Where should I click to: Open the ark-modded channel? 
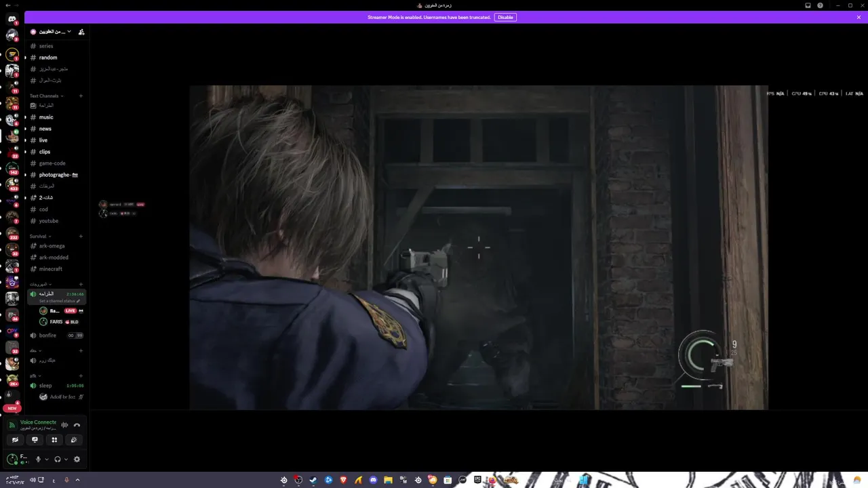[57, 258]
